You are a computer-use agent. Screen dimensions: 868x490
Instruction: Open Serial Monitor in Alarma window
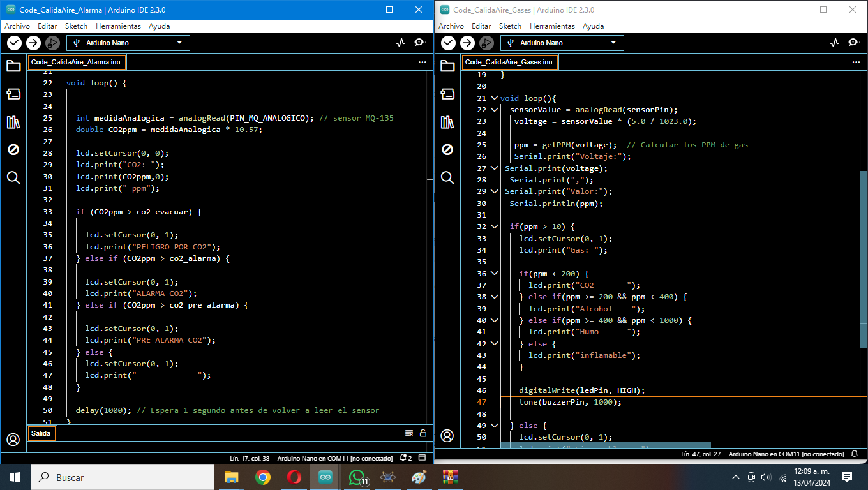[x=419, y=43]
